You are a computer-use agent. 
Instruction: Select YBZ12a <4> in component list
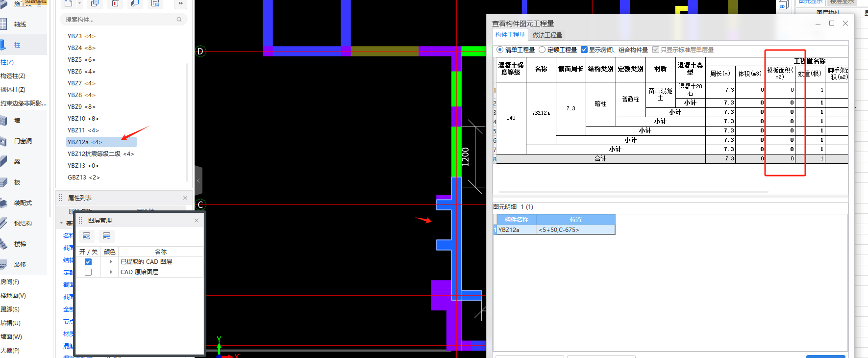101,142
